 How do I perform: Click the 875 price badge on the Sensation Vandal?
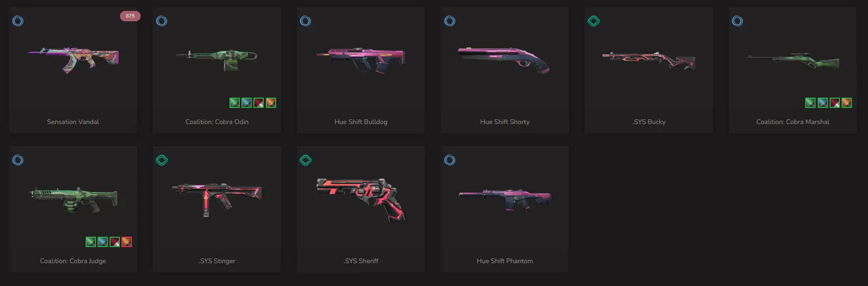point(130,16)
